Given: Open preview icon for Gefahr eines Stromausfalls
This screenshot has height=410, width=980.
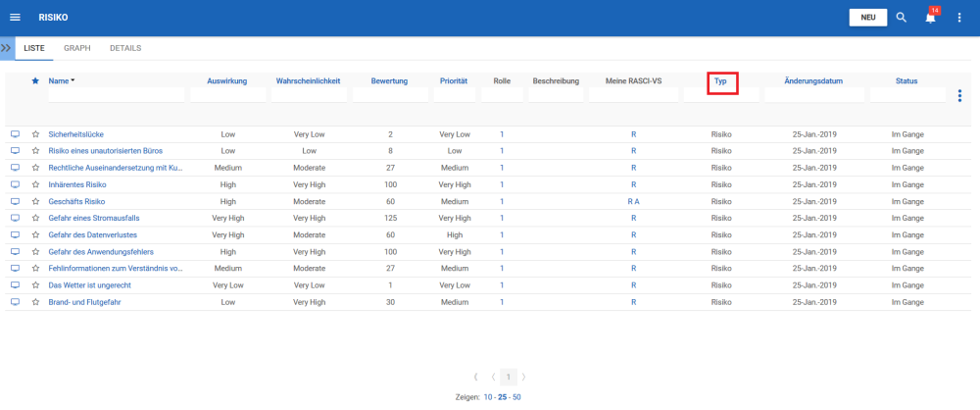Looking at the screenshot, I should point(15,218).
